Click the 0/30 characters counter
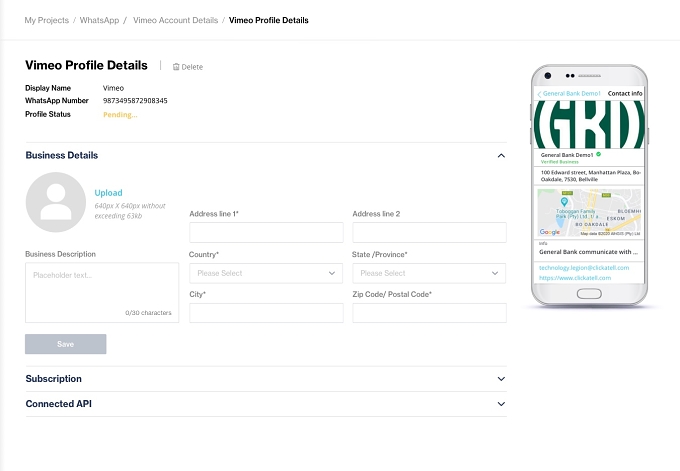The width and height of the screenshot is (680, 471). point(148,313)
